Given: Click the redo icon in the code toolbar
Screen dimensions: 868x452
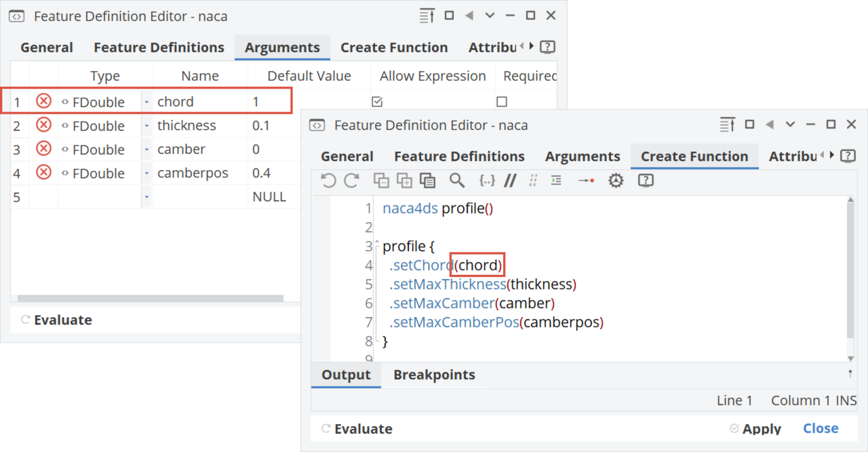Looking at the screenshot, I should [x=352, y=181].
